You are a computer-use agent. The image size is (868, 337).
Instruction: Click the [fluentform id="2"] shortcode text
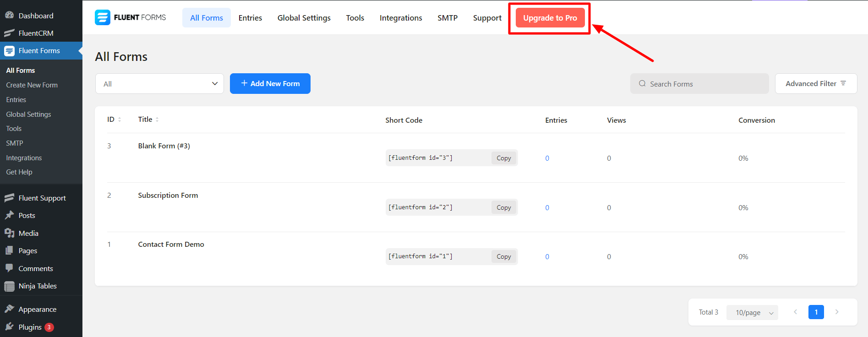point(420,207)
